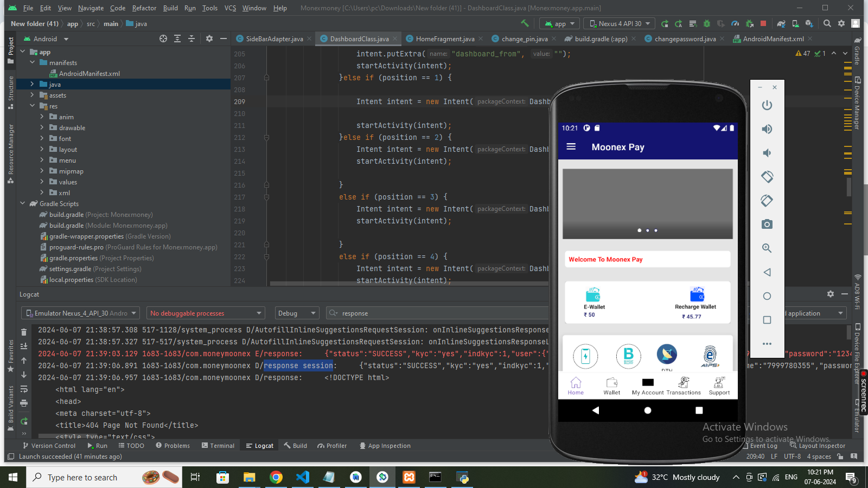The height and width of the screenshot is (488, 868).
Task: Collapse the Gradle Scripts node
Action: [x=22, y=203]
